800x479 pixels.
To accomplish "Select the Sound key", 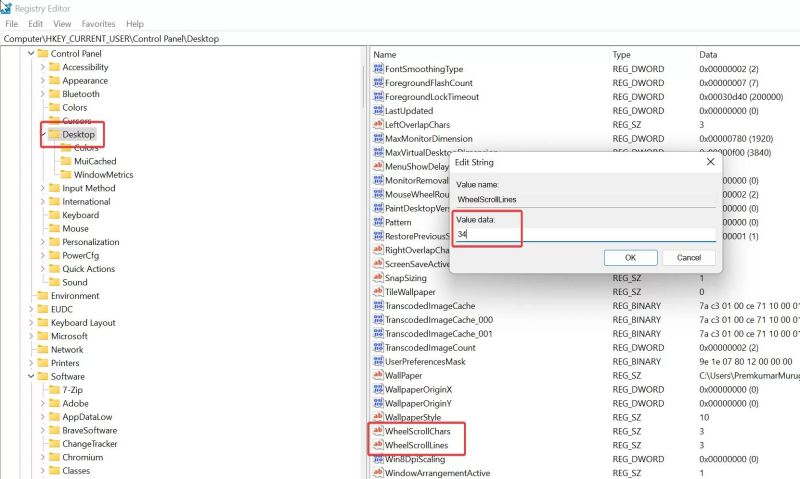I will pyautogui.click(x=74, y=282).
